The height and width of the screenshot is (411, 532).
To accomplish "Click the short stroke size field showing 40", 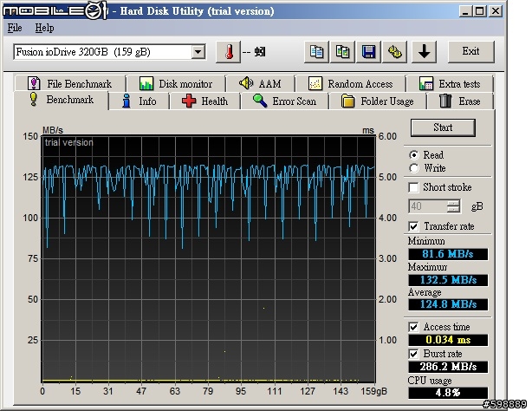I will point(427,206).
